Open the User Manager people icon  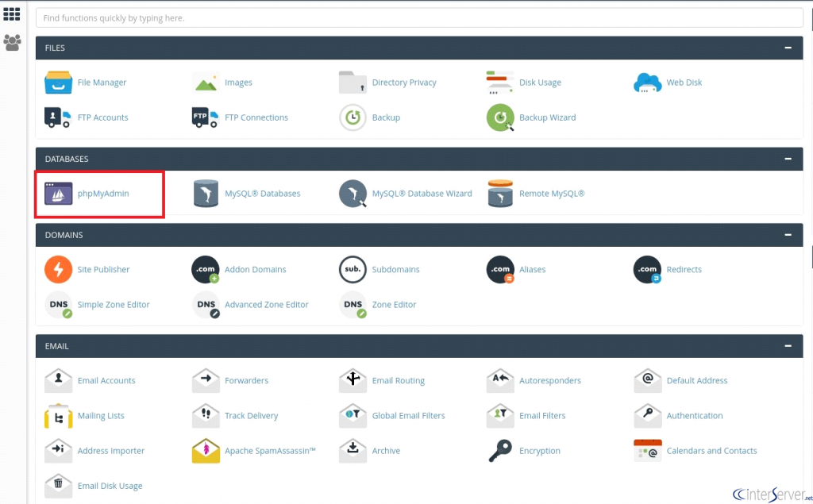(12, 43)
